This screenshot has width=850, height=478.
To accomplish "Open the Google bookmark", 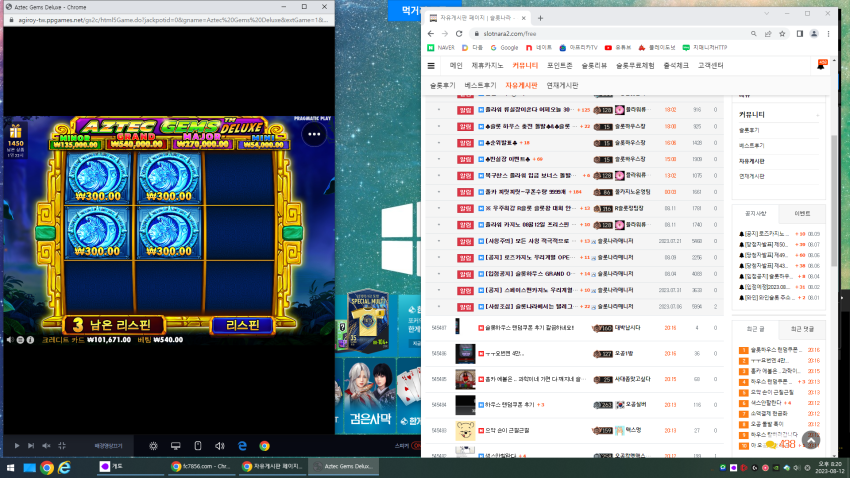I will coord(504,48).
